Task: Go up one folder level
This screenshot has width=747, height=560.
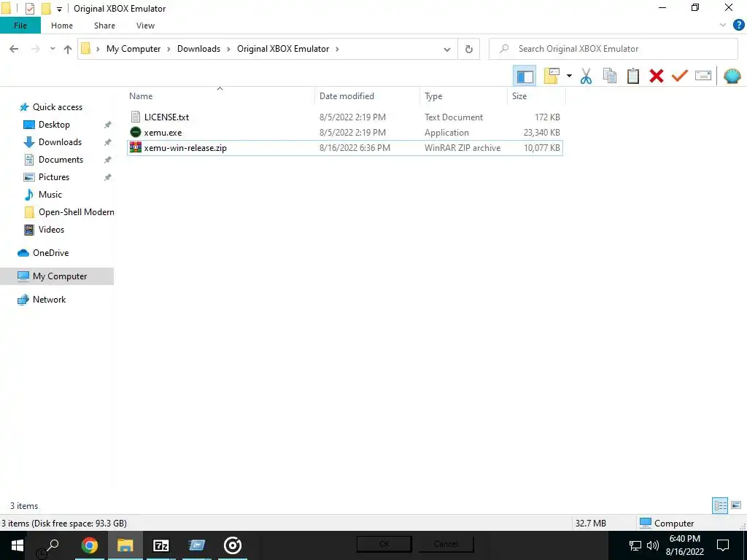Action: [x=68, y=49]
